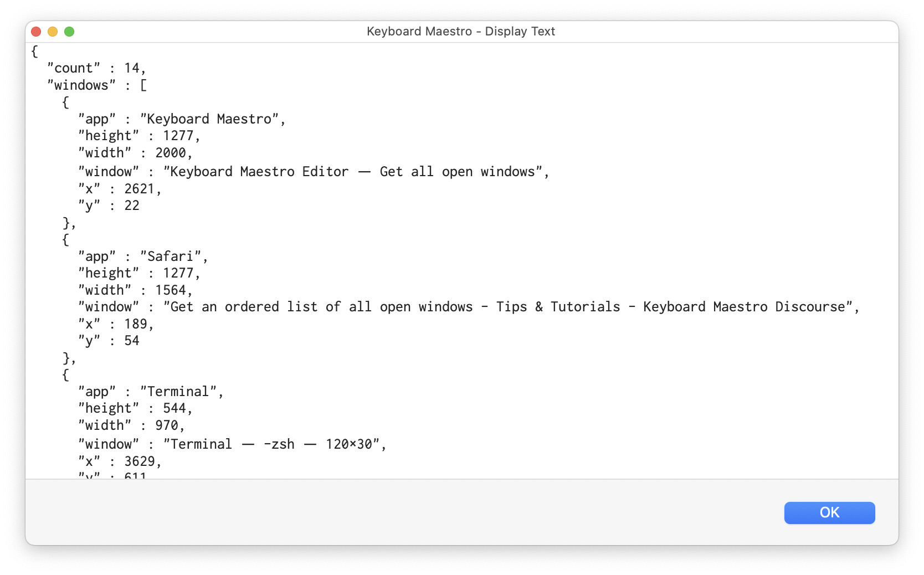Click the y value 22

132,206
